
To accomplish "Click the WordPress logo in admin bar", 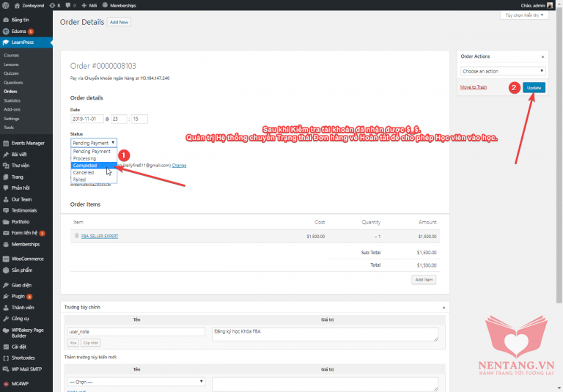I will coord(6,5).
